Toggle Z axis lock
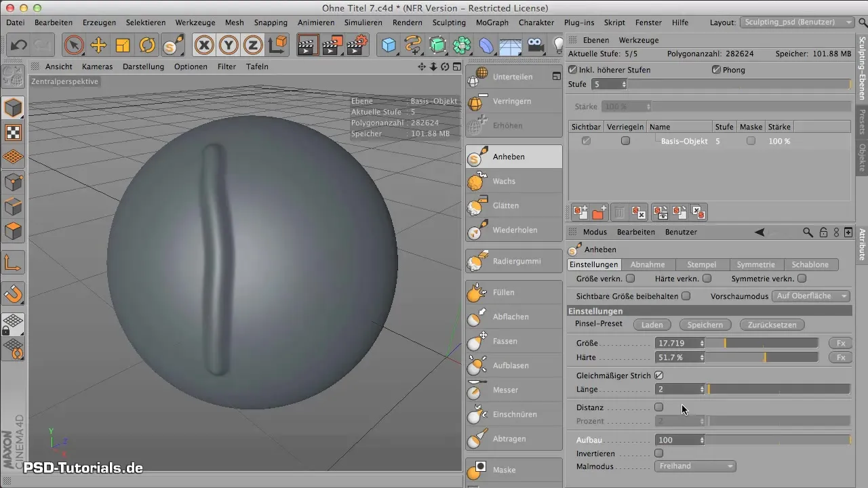This screenshot has height=488, width=868. pos(253,45)
